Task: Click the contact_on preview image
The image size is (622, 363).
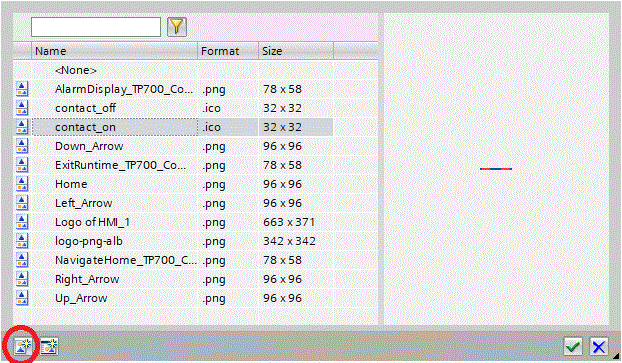Action: (496, 169)
